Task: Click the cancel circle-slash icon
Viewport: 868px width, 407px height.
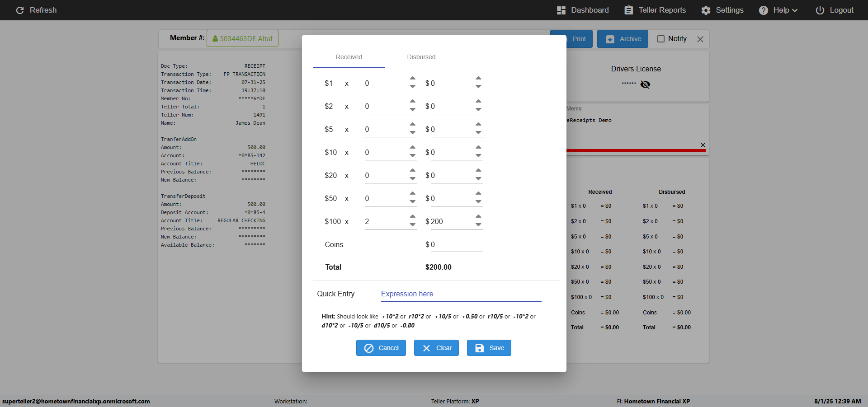Action: click(x=369, y=348)
